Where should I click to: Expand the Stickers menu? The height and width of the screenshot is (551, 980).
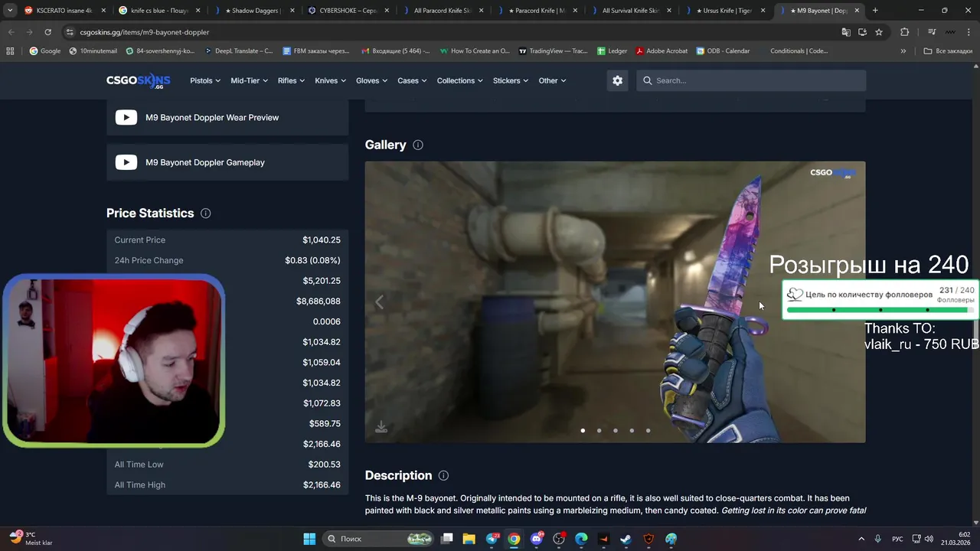click(511, 80)
